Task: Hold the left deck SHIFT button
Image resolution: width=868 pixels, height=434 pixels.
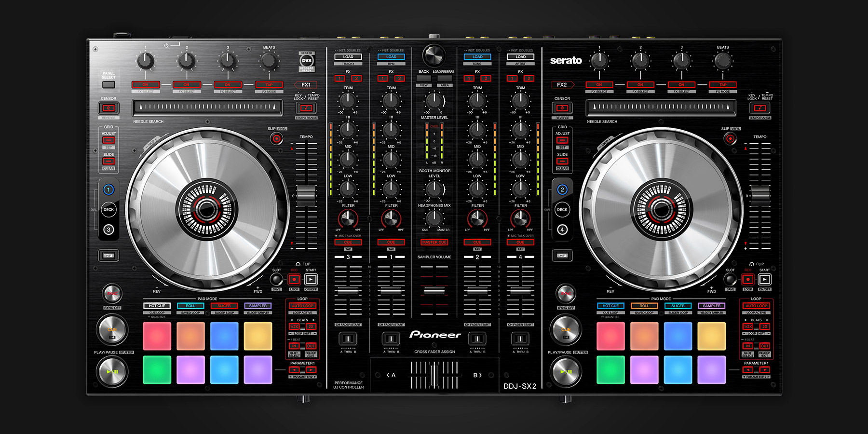Action: click(x=108, y=255)
